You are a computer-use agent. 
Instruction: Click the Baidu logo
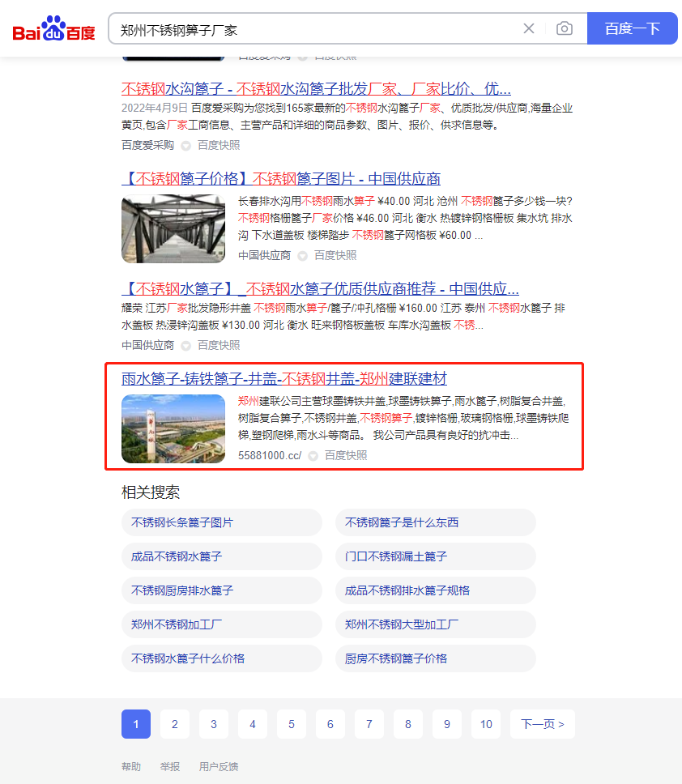[x=53, y=29]
